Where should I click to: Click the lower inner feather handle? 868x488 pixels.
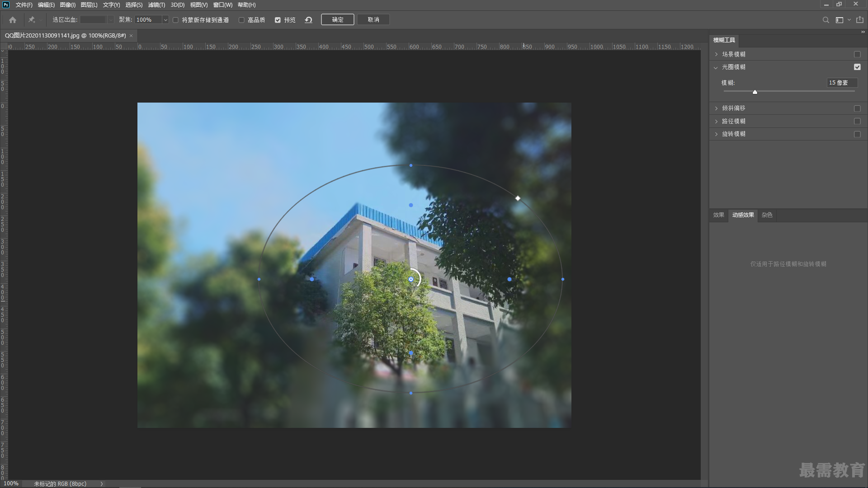[x=411, y=353]
